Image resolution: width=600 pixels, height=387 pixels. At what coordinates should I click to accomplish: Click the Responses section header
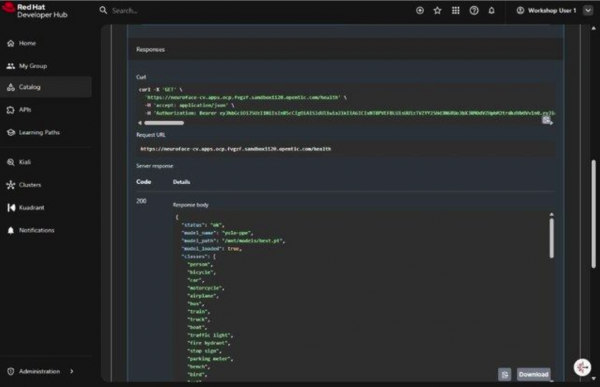pyautogui.click(x=150, y=49)
